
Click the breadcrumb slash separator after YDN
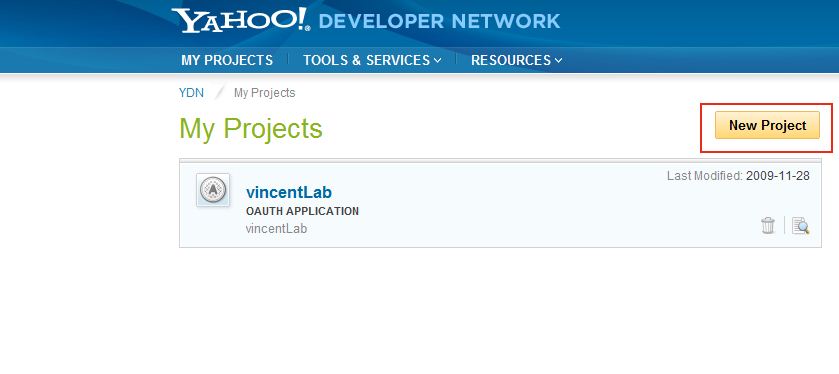click(x=219, y=93)
